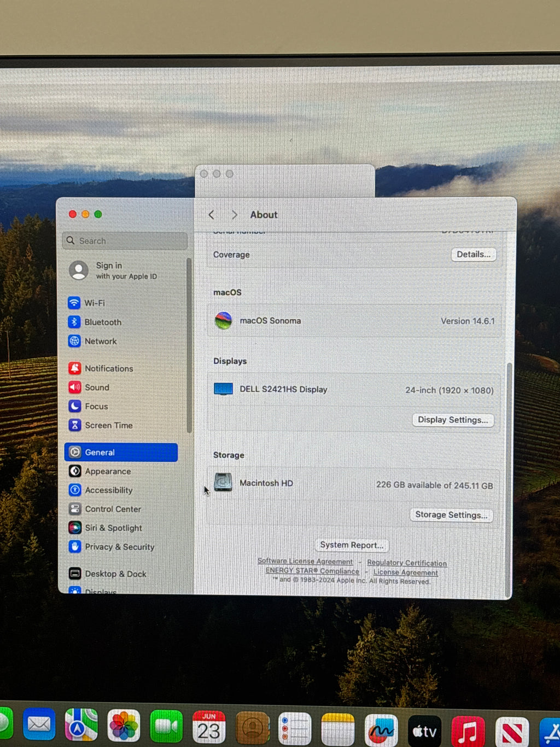Select the General sidebar item

click(121, 452)
